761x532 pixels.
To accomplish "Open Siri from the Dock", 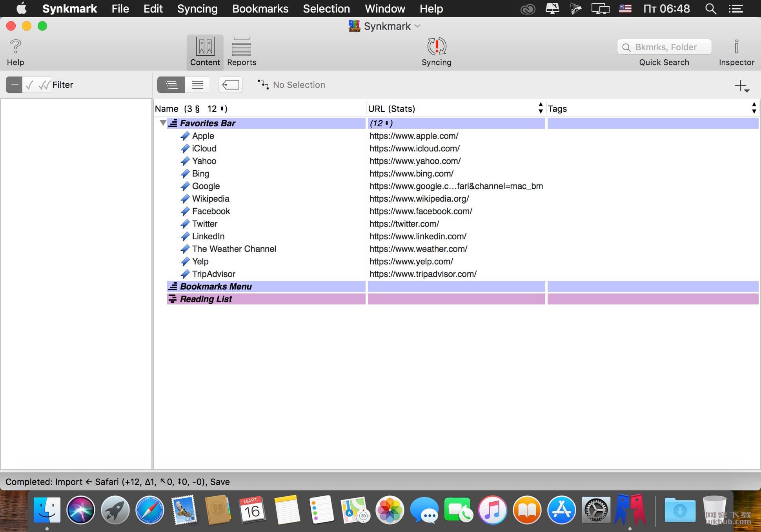I will (x=81, y=510).
